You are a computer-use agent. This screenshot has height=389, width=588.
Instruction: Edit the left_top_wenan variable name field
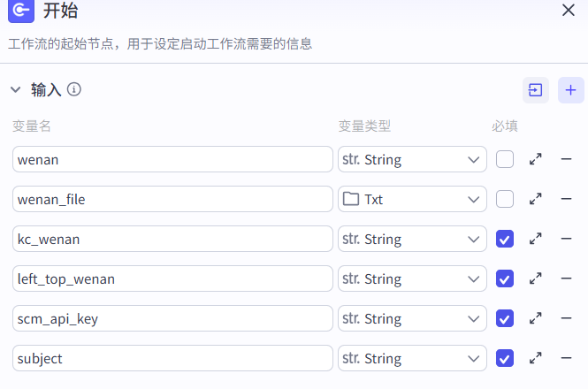click(172, 278)
